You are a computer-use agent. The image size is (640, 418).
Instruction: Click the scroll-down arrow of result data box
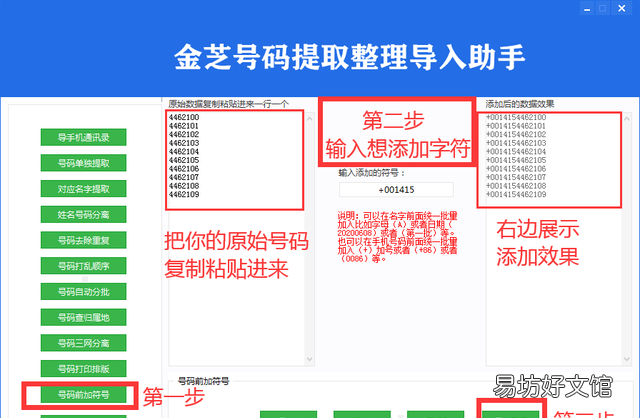pyautogui.click(x=627, y=359)
